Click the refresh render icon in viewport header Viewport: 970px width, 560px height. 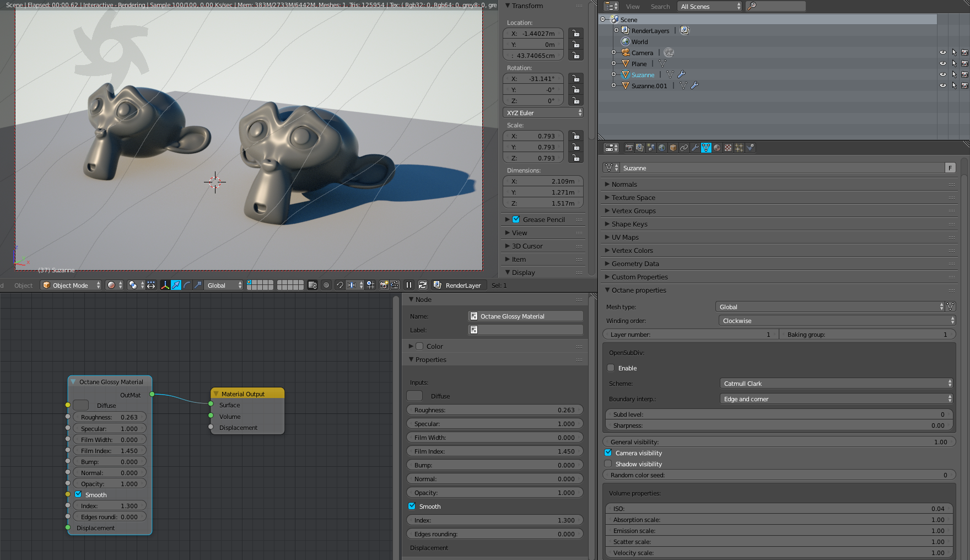(423, 285)
